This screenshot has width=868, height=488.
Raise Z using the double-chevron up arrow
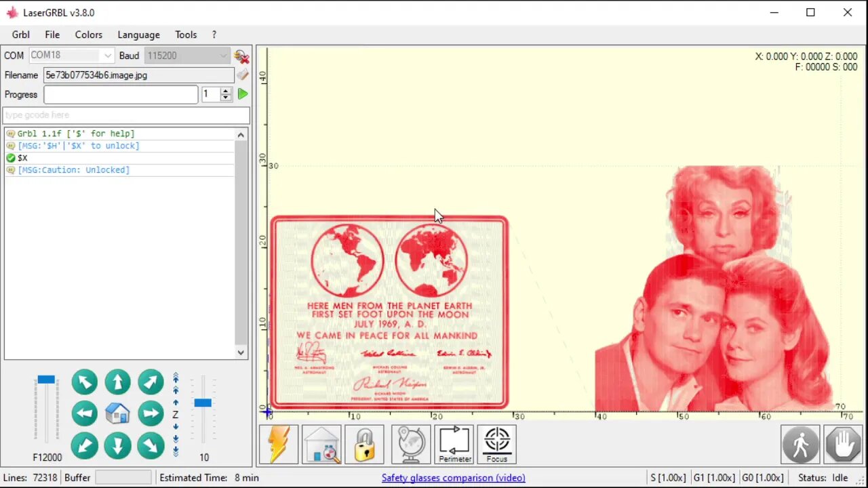point(176,390)
